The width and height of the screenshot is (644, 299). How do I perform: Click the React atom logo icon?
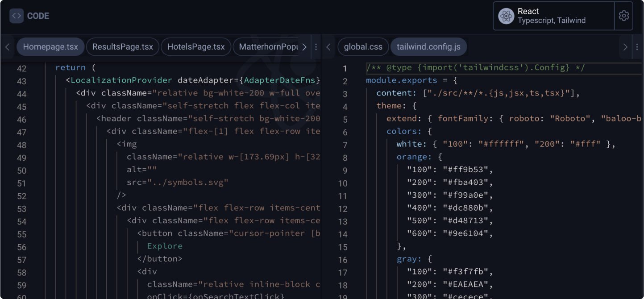506,16
